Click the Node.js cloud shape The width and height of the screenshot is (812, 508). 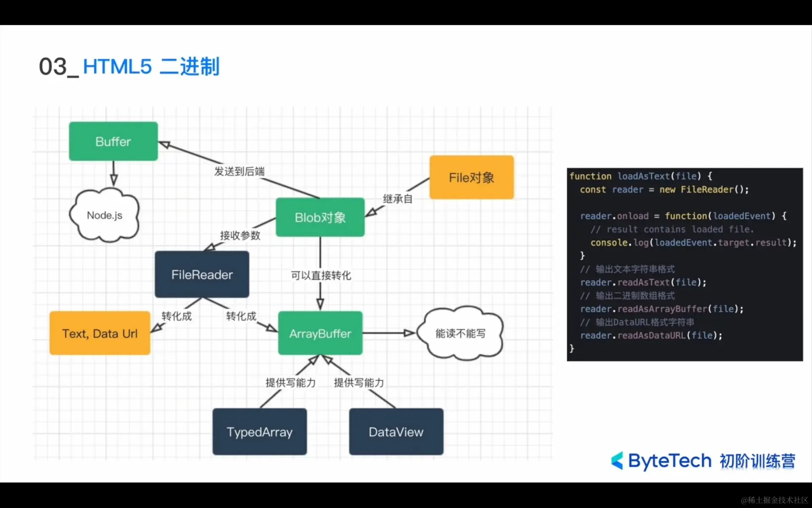[x=104, y=215]
